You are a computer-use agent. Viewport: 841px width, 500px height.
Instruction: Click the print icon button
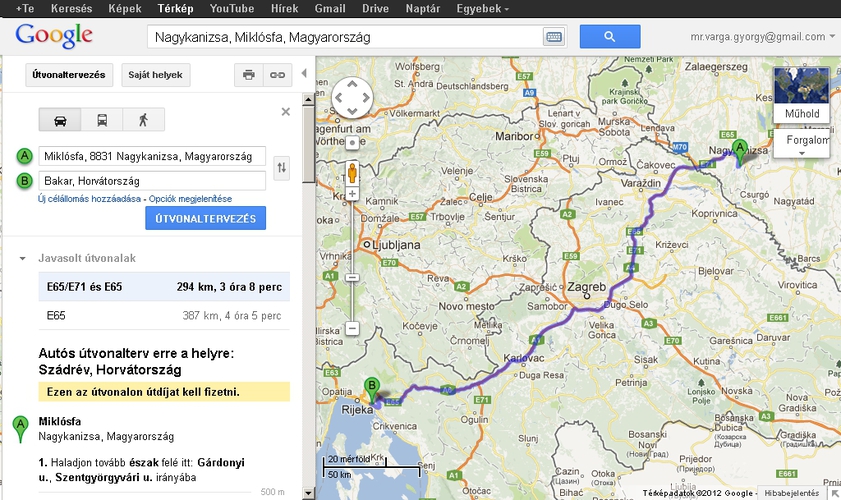[248, 75]
